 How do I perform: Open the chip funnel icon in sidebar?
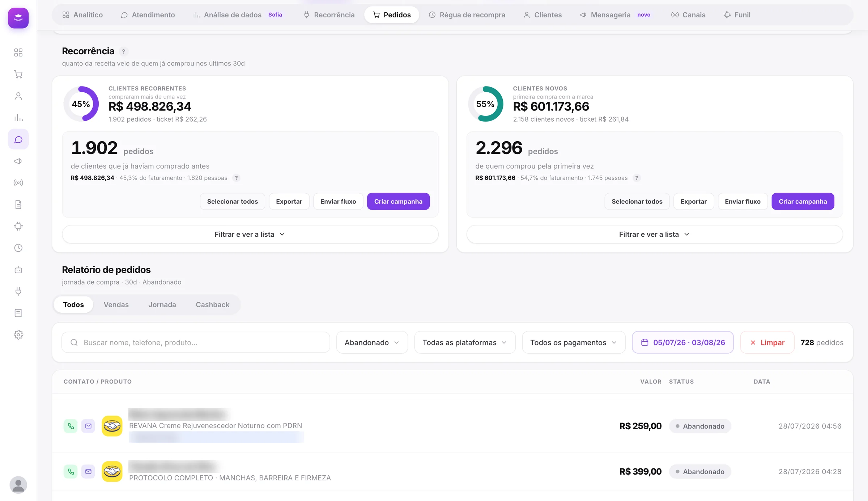tap(18, 226)
